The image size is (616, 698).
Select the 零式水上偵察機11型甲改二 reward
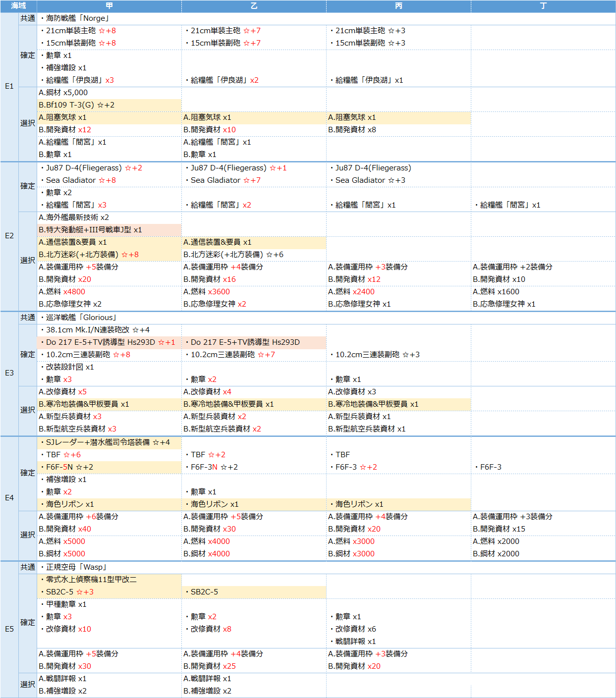[x=91, y=580]
